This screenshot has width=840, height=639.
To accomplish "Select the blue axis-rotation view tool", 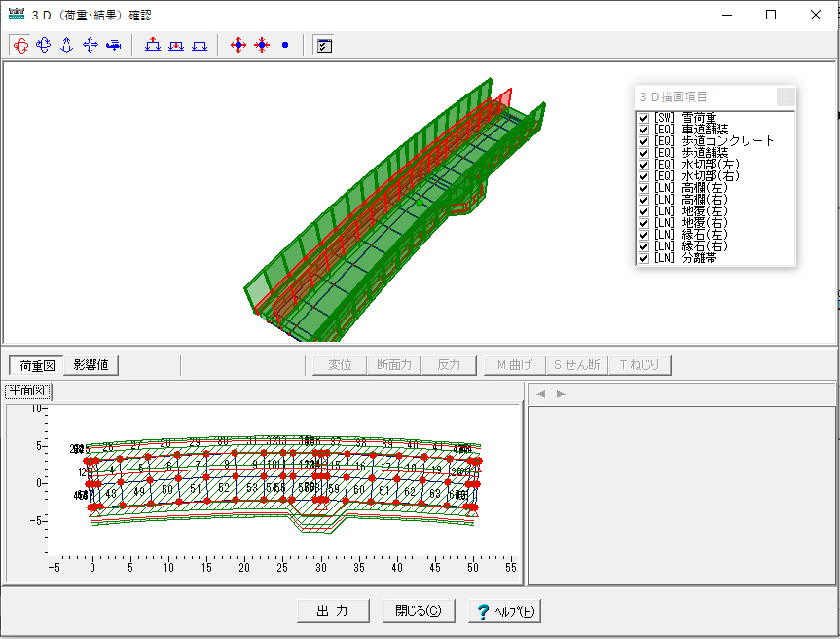I will pyautogui.click(x=44, y=45).
